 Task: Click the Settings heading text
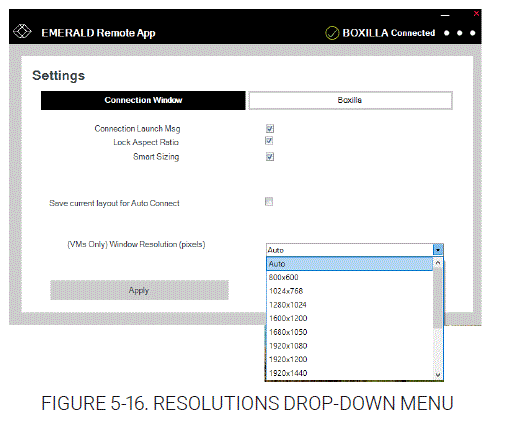pyautogui.click(x=59, y=76)
